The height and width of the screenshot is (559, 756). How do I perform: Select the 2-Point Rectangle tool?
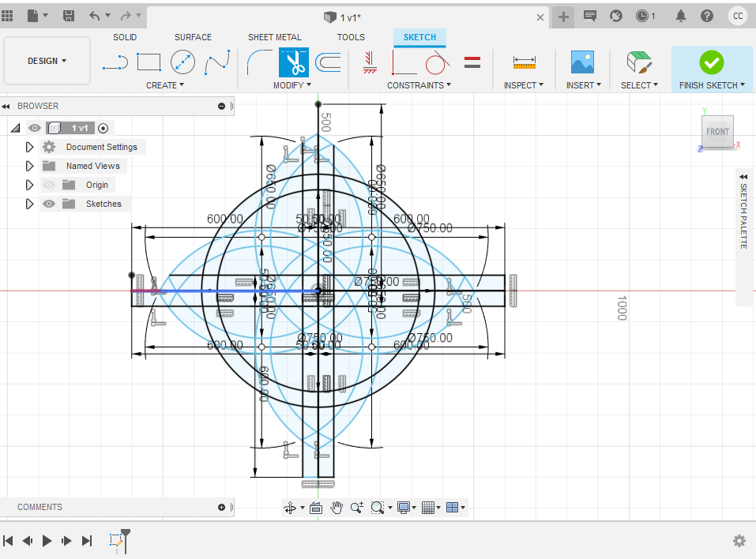pos(149,62)
